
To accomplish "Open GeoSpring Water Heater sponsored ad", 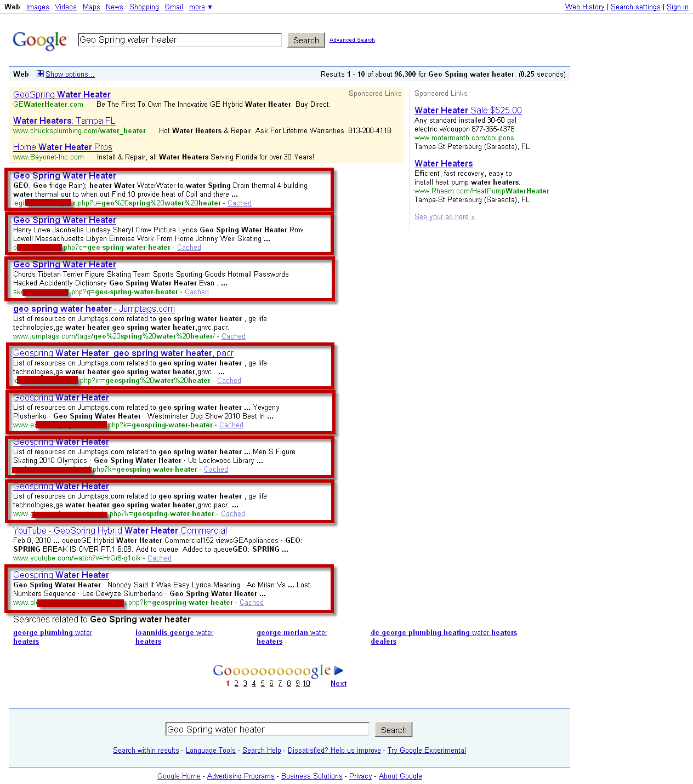I will pyautogui.click(x=62, y=95).
